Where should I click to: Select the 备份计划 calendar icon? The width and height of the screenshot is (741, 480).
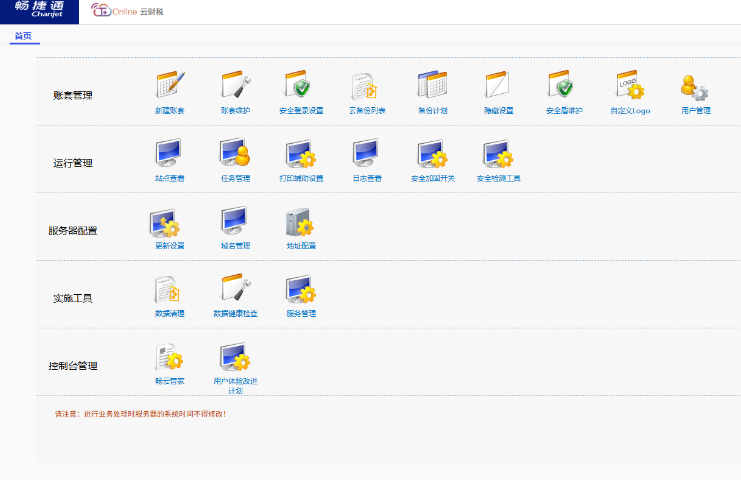[432, 86]
